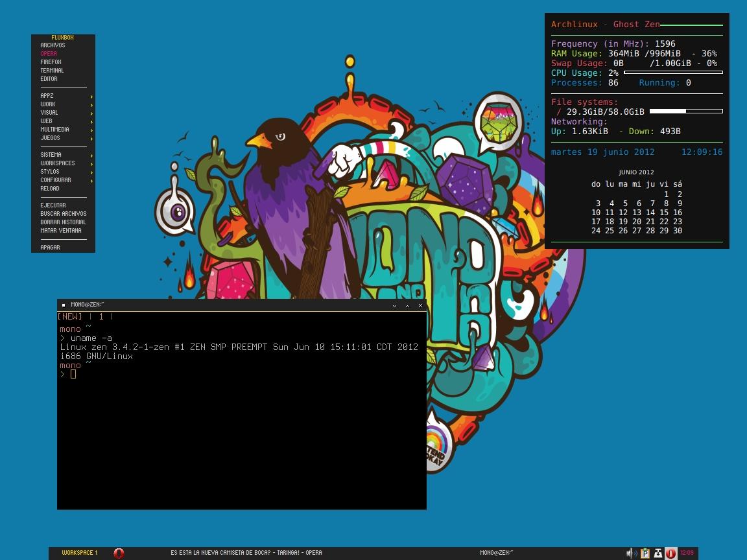Image resolution: width=747 pixels, height=560 pixels.
Task: Expand the JUEGOS submenu arrow
Action: [91, 139]
